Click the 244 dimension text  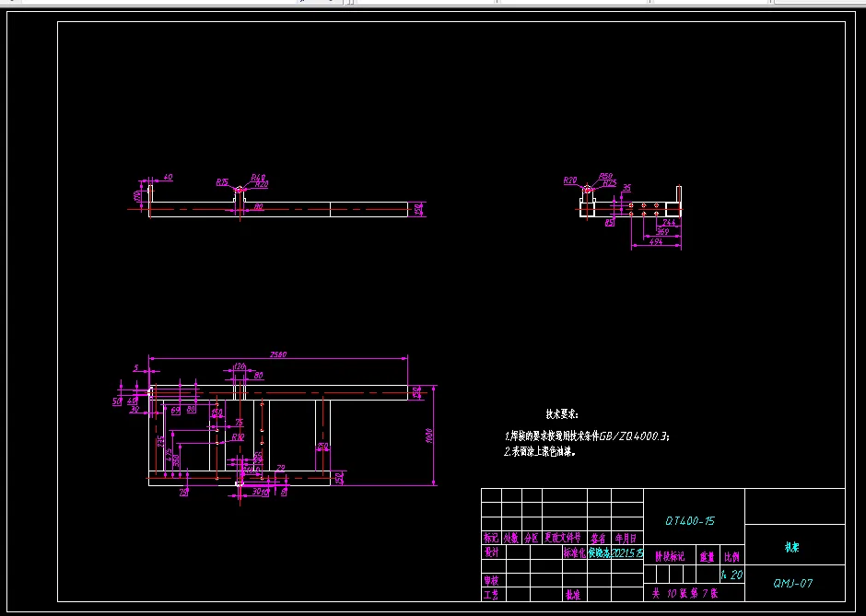668,223
